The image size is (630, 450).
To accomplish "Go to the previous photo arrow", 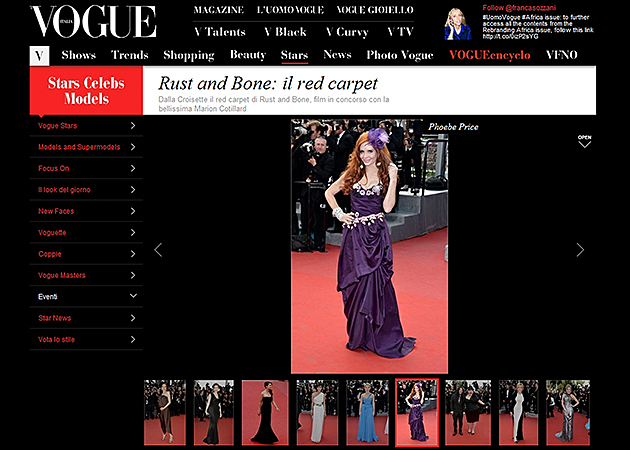I will pos(158,250).
